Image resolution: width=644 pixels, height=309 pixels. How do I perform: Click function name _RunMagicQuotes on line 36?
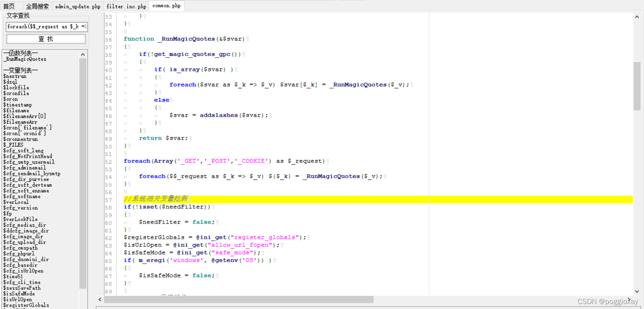186,39
